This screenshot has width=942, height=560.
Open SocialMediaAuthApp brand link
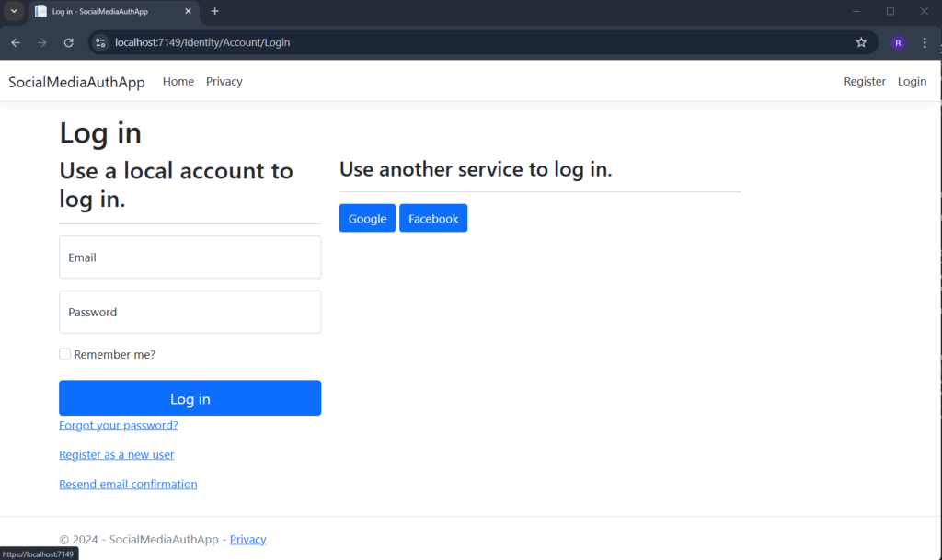point(76,82)
